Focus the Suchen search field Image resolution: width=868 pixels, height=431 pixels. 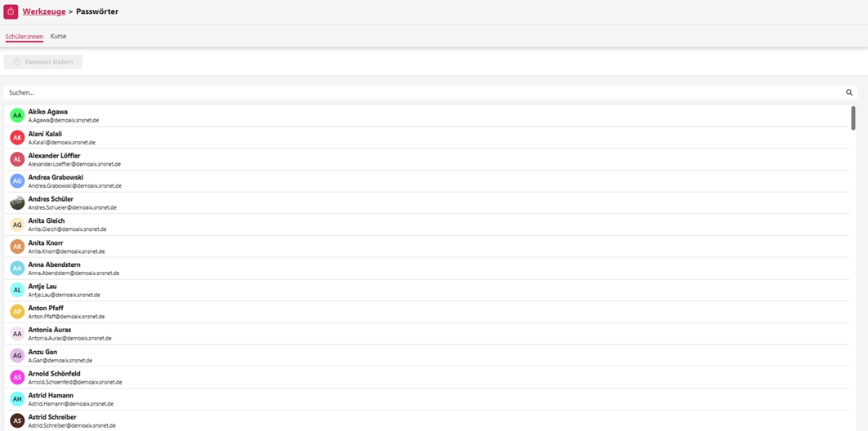coord(408,93)
